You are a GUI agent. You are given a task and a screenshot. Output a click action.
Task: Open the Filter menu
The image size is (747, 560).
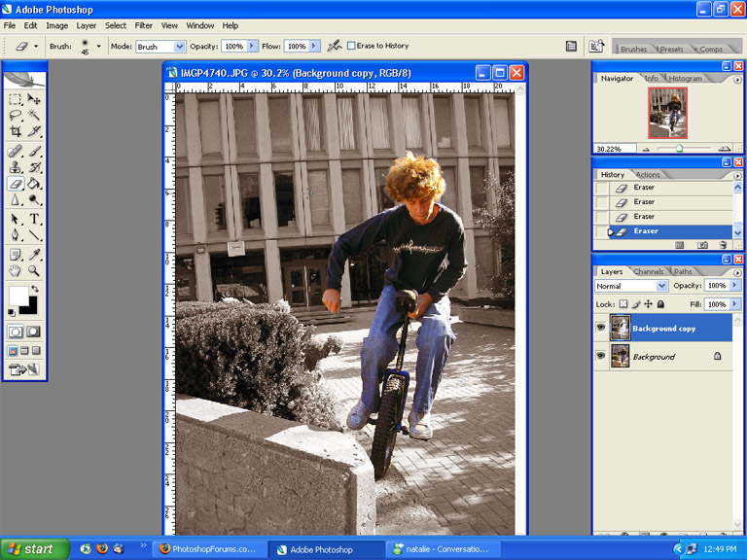click(x=144, y=25)
